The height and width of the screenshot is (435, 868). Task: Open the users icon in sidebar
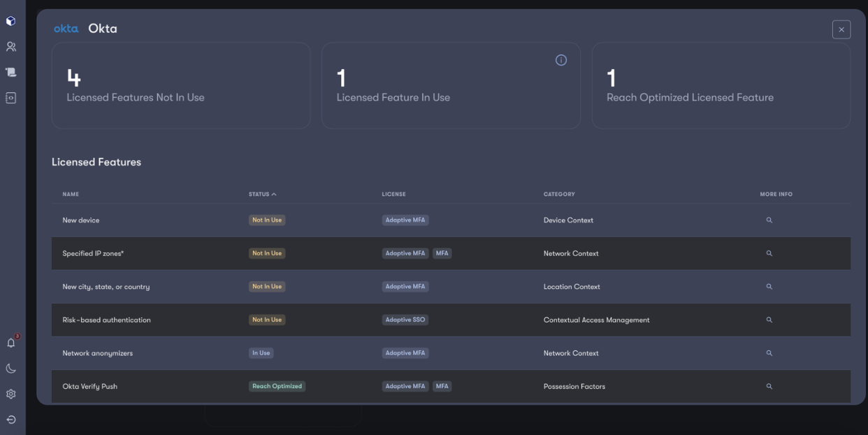pos(10,47)
